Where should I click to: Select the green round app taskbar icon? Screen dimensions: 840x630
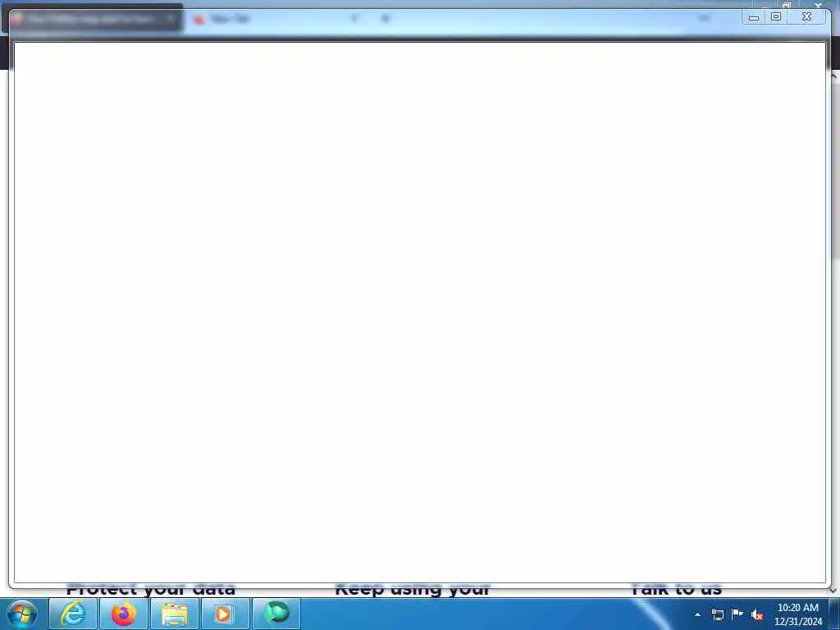pos(276,614)
